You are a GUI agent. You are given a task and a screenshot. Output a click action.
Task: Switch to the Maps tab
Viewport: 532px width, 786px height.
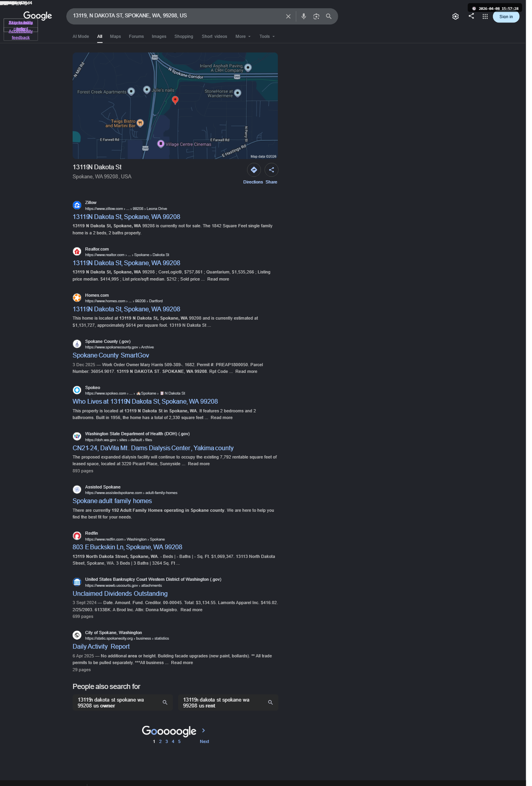pyautogui.click(x=115, y=37)
